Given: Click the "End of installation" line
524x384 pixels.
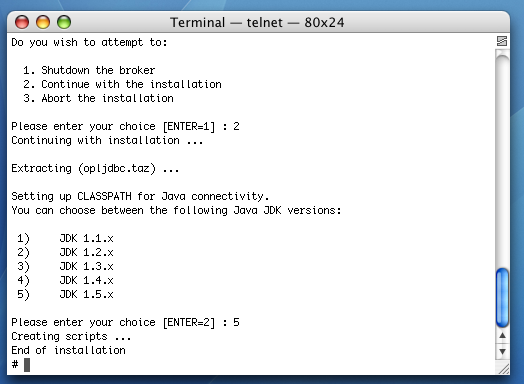Looking at the screenshot, I should tap(69, 350).
